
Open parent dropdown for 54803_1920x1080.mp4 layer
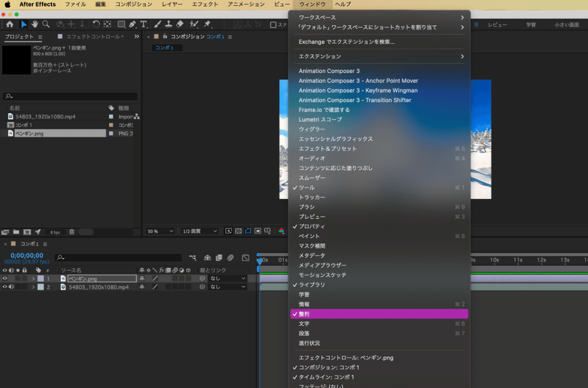click(227, 286)
